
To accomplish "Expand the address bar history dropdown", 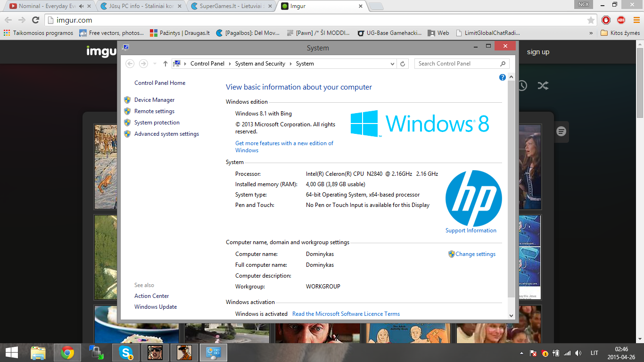I will [x=393, y=64].
